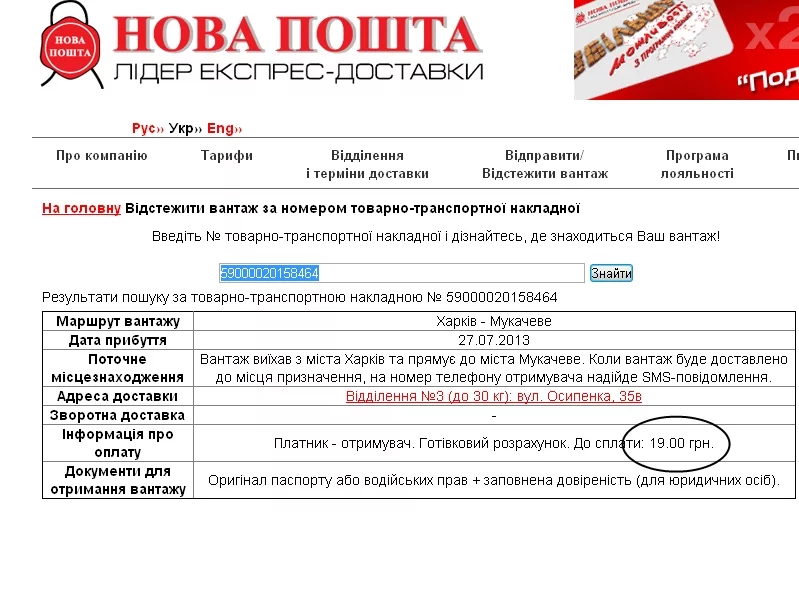The image size is (799, 595).
Task: Click the Зворотна доставка row header
Action: pyautogui.click(x=118, y=415)
